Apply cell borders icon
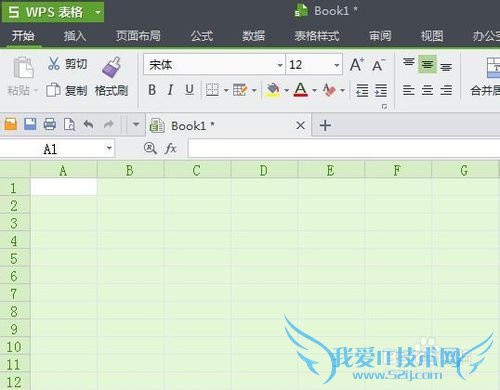Image resolution: width=500 pixels, height=390 pixels. [x=212, y=90]
